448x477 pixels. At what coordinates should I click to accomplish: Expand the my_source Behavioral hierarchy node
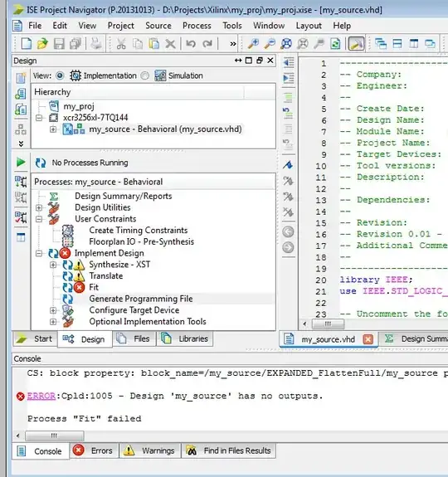click(53, 129)
